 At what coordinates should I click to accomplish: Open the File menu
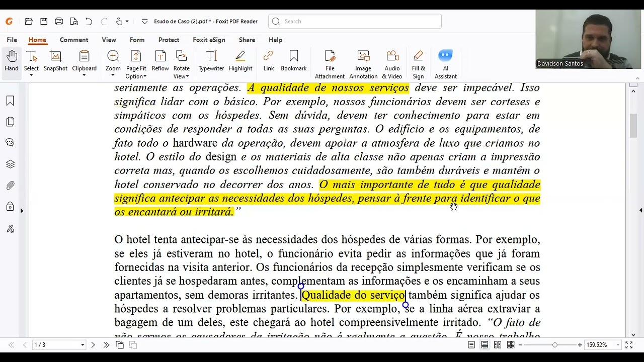(12, 40)
